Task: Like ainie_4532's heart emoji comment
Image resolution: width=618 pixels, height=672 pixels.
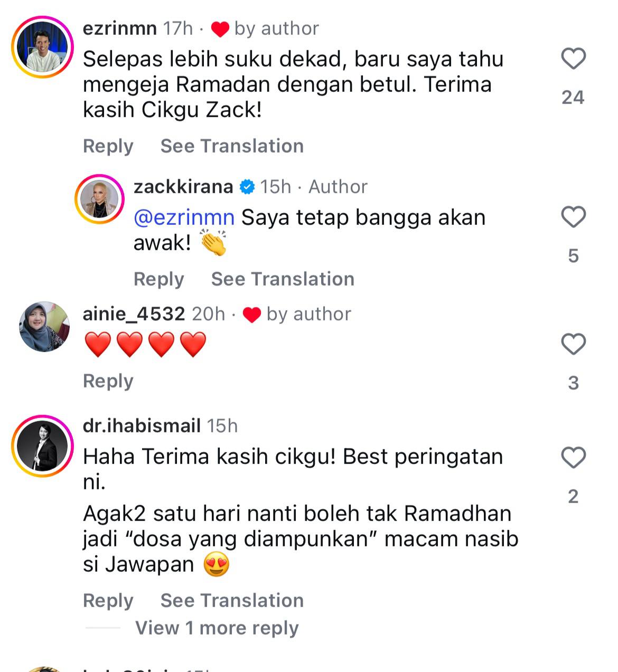Action: click(573, 344)
